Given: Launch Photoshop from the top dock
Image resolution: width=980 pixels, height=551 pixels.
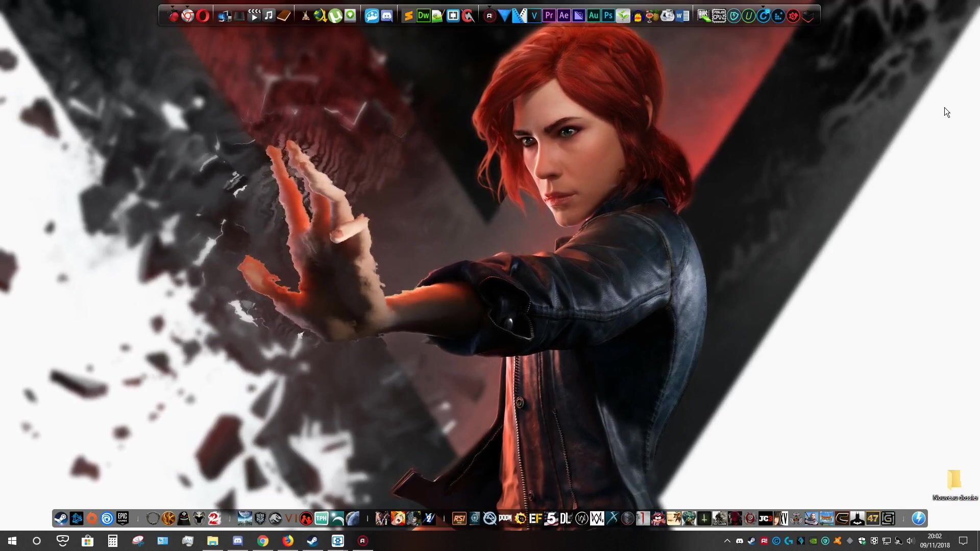Looking at the screenshot, I should click(608, 16).
